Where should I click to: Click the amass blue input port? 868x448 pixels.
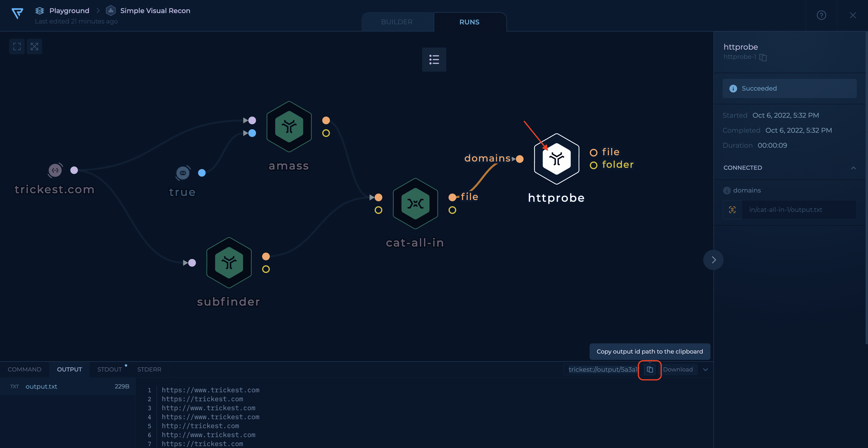252,133
